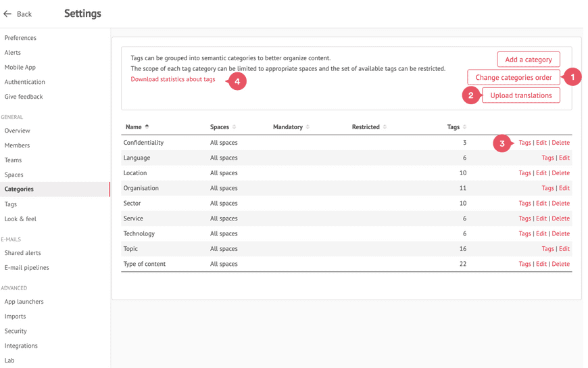Open Tags for Confidentiality category
Image resolution: width=588 pixels, height=368 pixels.
point(524,143)
